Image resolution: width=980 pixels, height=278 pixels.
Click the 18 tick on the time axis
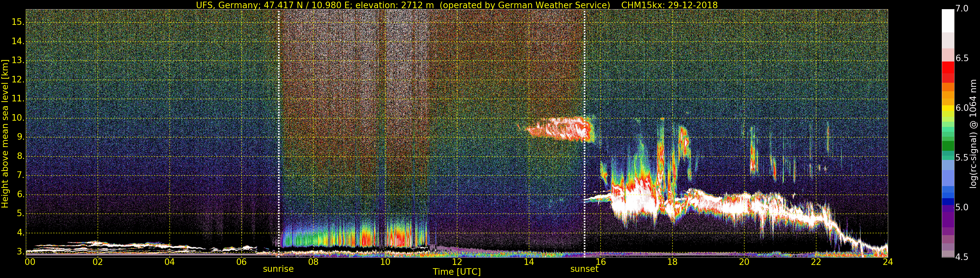tap(672, 262)
